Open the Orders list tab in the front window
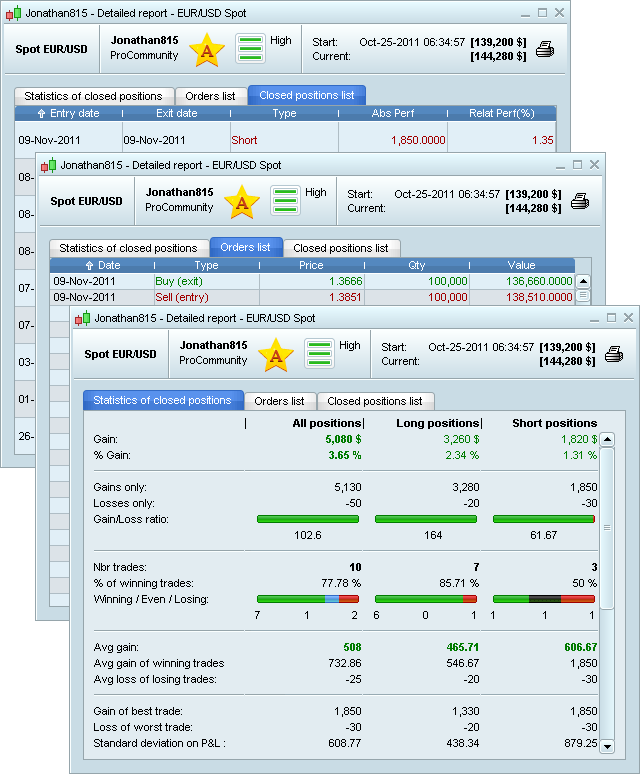The width and height of the screenshot is (640, 774). (x=279, y=401)
